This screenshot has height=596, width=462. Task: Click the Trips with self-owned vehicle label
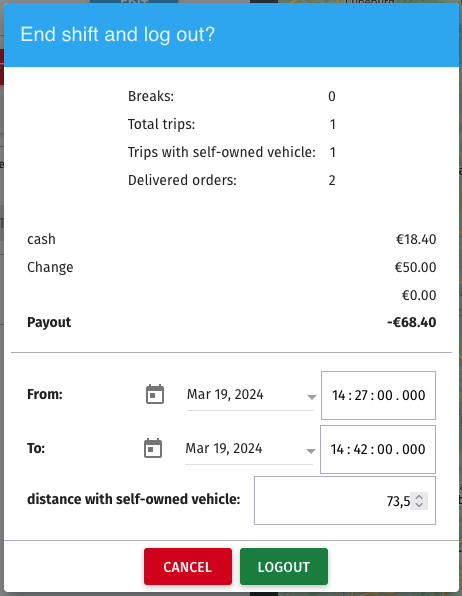pyautogui.click(x=222, y=152)
